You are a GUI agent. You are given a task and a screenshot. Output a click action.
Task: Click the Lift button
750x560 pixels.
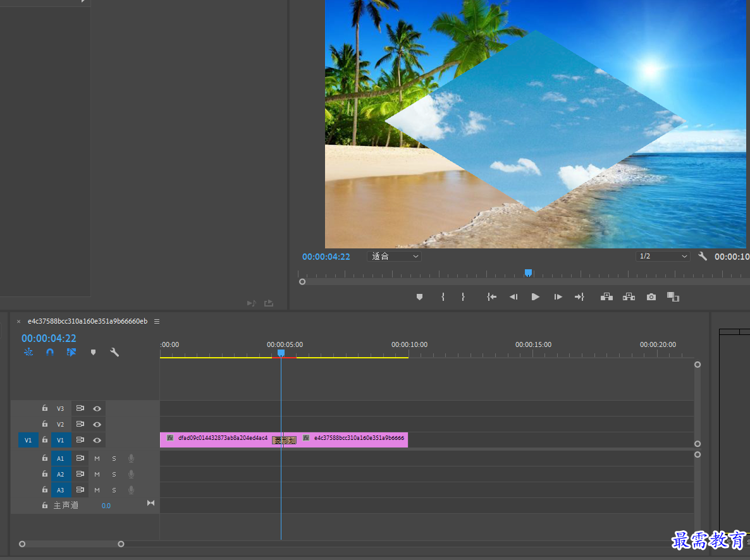pos(606,297)
